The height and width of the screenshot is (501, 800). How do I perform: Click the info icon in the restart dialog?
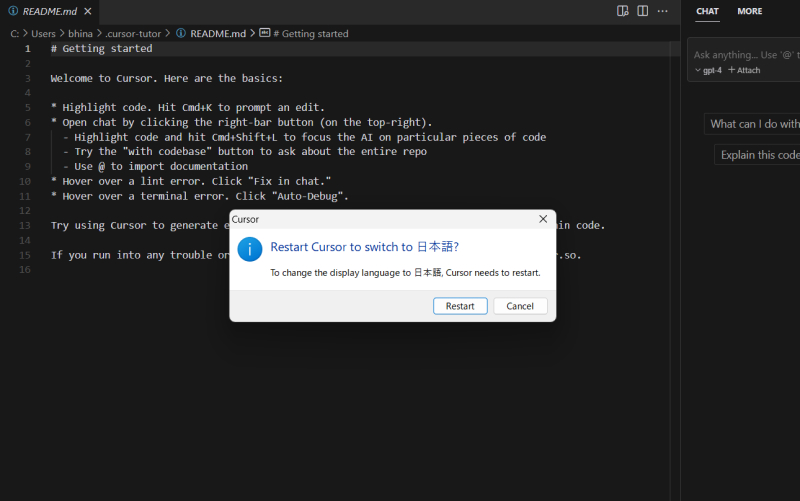coord(250,248)
